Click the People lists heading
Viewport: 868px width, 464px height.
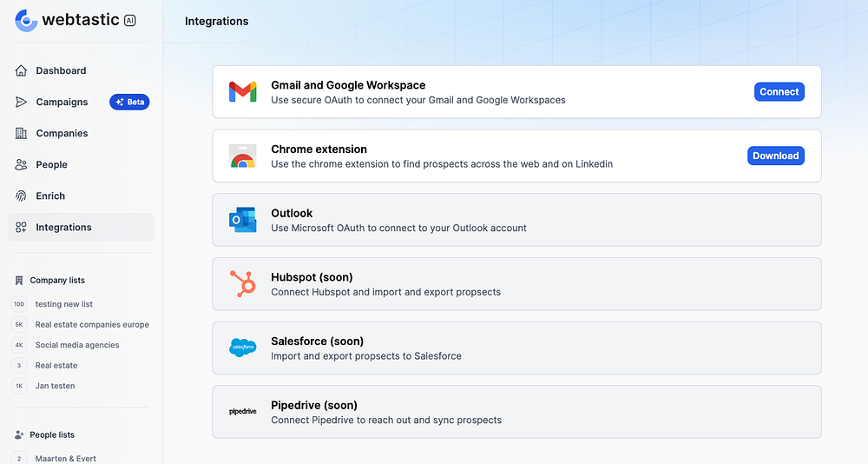tap(52, 434)
